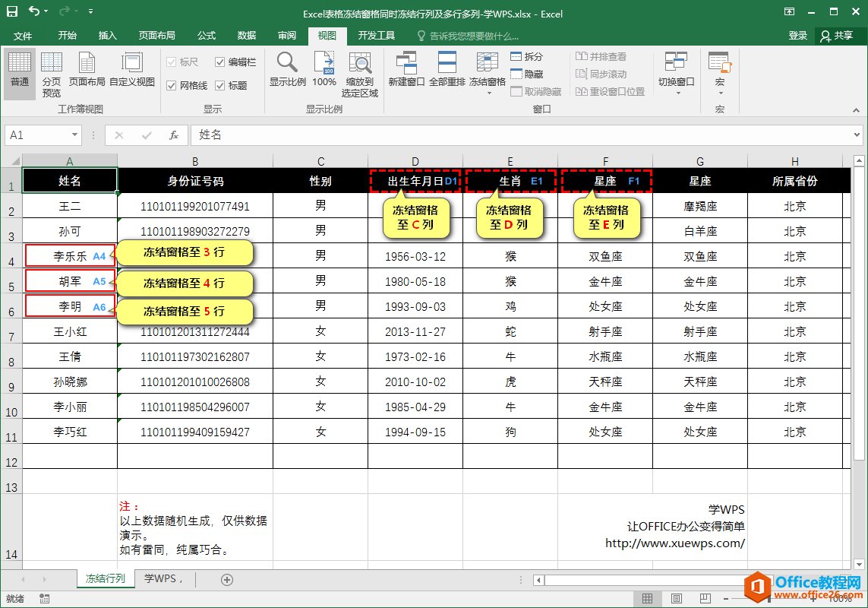The width and height of the screenshot is (868, 608).
Task: Click the macro record icon in status bar
Action: (x=45, y=599)
